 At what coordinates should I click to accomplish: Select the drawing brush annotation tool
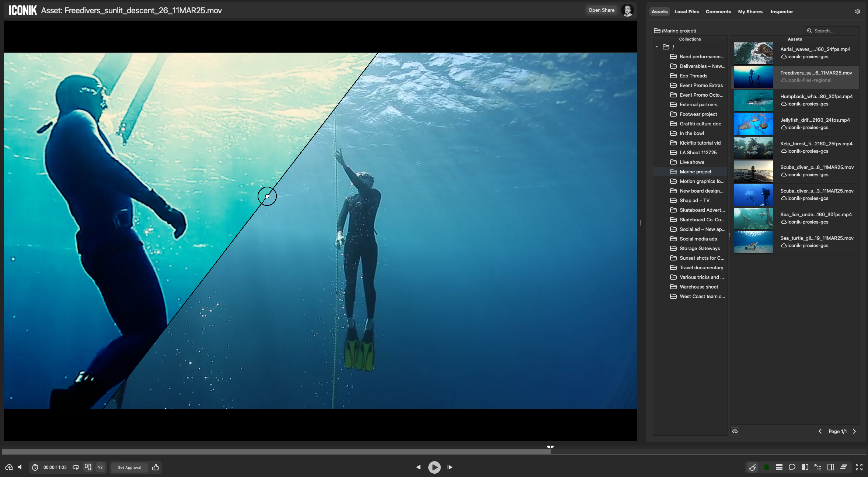(753, 467)
